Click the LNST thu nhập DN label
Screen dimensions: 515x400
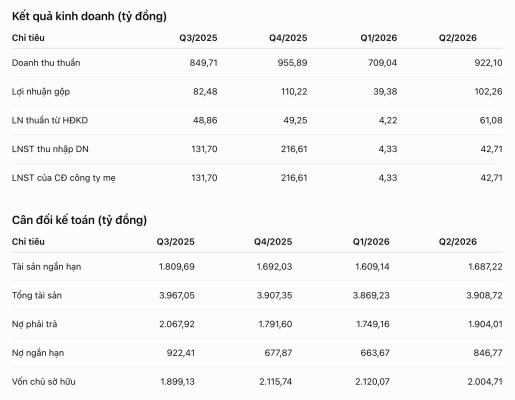tap(50, 149)
